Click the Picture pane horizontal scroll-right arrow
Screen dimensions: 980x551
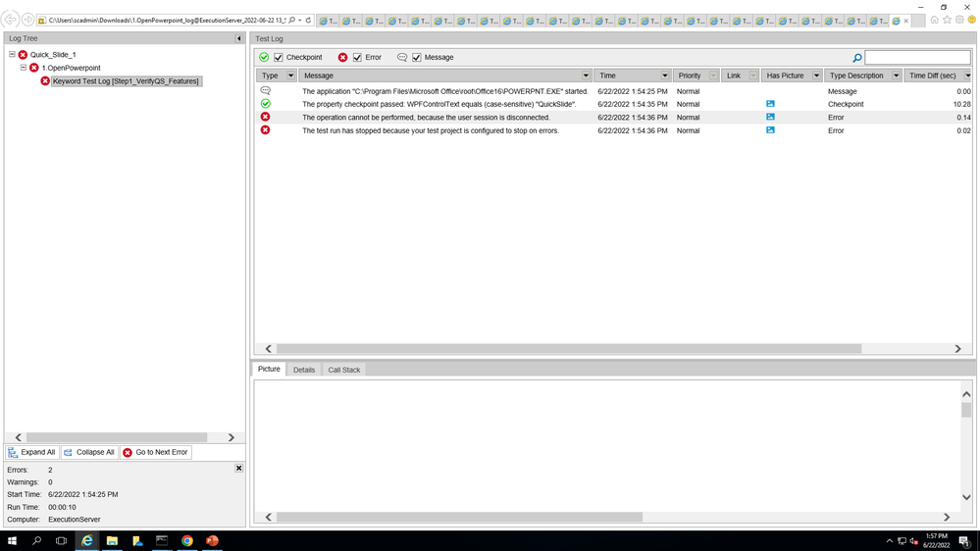click(x=947, y=517)
